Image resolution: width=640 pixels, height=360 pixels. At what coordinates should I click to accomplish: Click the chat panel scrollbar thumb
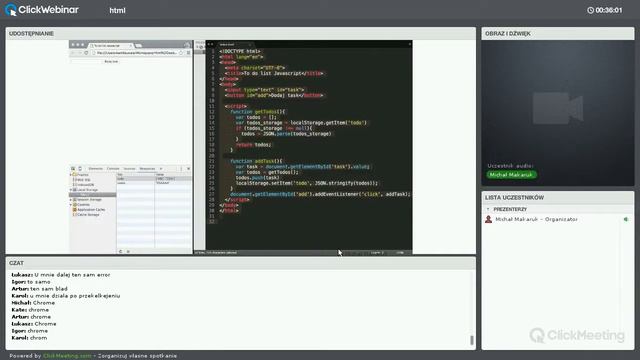[471, 340]
